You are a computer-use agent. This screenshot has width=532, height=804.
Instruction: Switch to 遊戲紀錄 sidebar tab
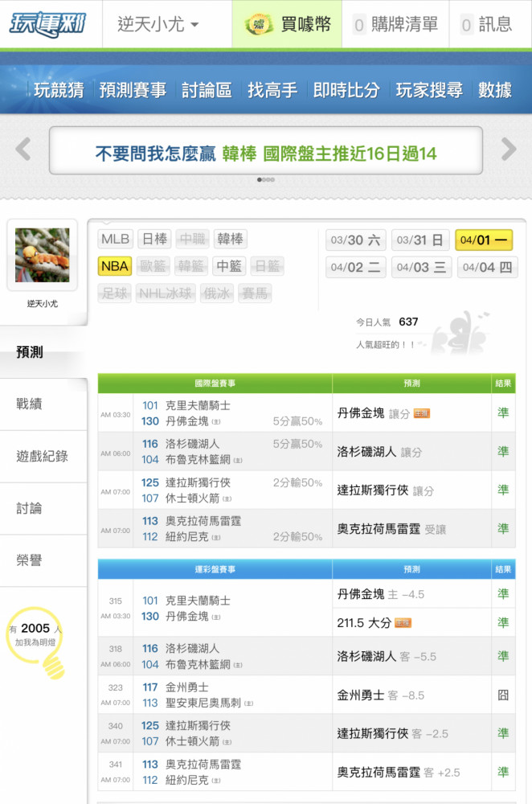pos(43,457)
